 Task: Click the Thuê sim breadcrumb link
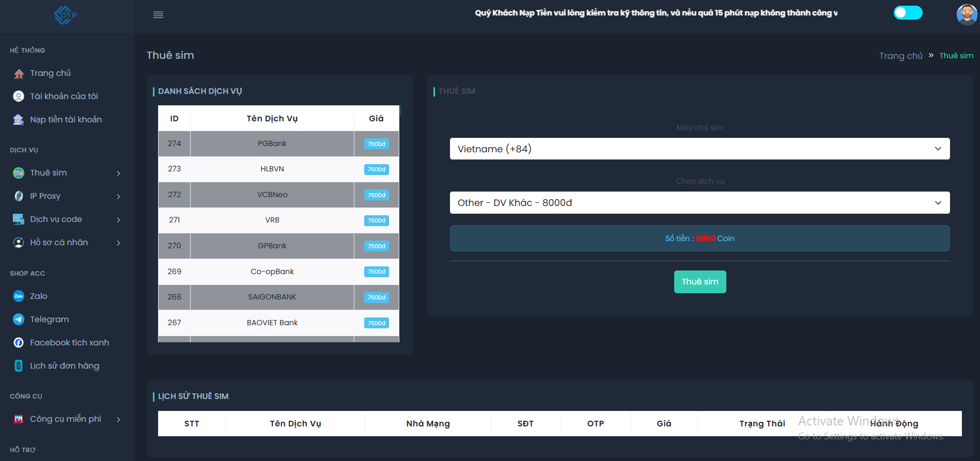[956, 56]
